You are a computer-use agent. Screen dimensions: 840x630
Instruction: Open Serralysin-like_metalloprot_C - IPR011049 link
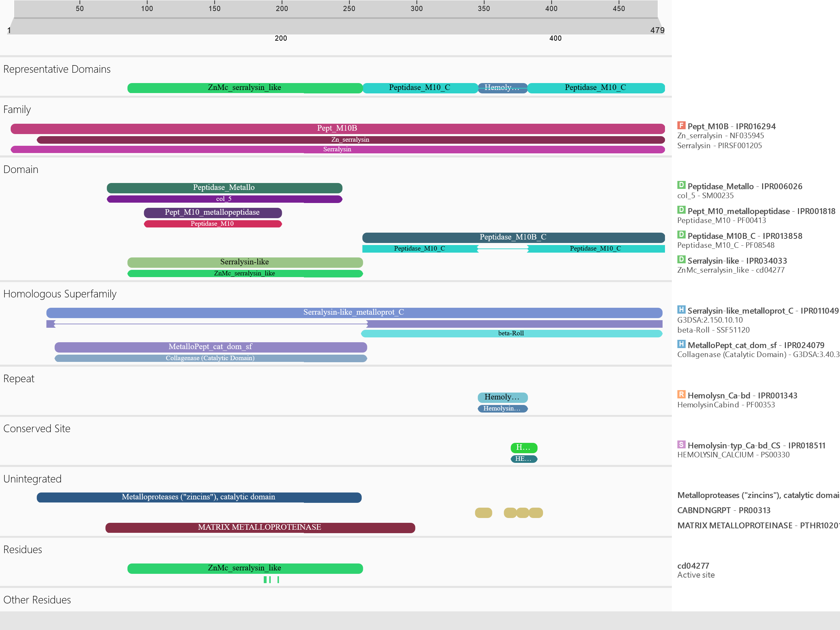[x=763, y=311]
